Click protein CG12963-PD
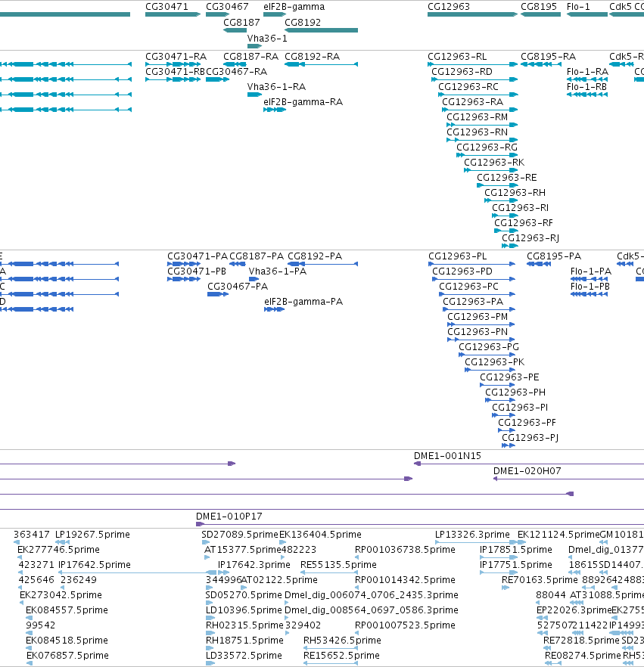644x667 pixels. tap(462, 271)
